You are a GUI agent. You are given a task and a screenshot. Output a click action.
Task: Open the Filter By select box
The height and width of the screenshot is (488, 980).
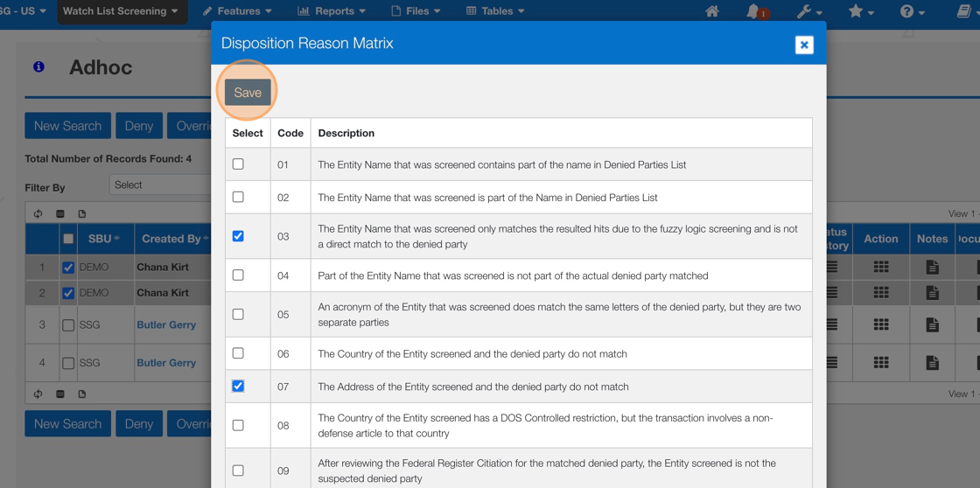pos(161,185)
